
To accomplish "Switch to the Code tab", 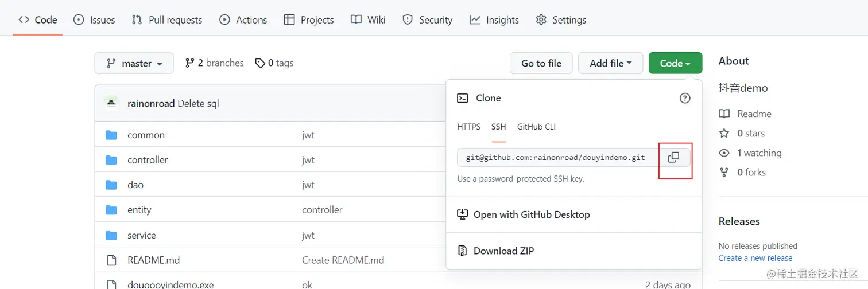I will 38,19.
